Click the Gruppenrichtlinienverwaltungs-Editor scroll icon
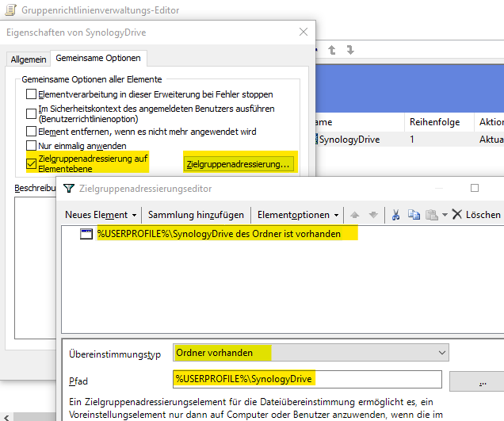Viewport: 504px width, 421px height. tap(10, 10)
